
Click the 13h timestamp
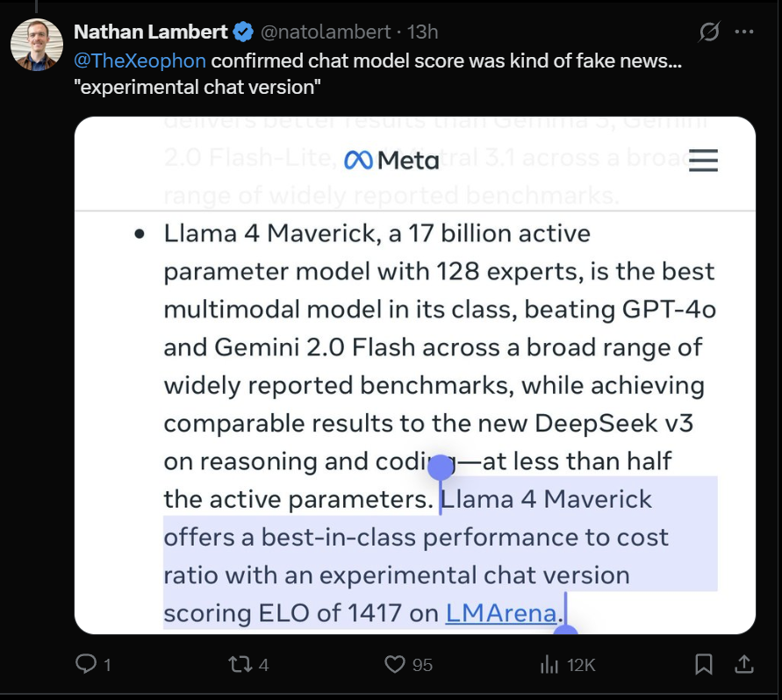(x=422, y=32)
